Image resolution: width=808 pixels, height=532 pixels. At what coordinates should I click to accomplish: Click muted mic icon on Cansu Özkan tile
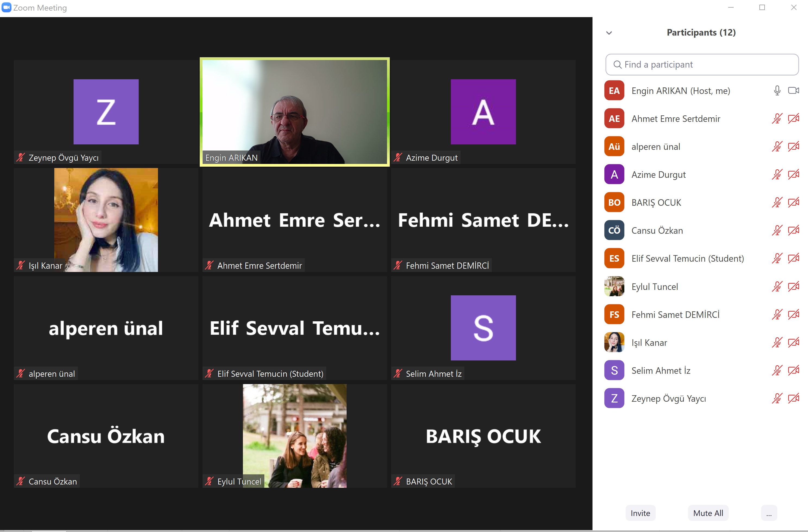tap(20, 481)
